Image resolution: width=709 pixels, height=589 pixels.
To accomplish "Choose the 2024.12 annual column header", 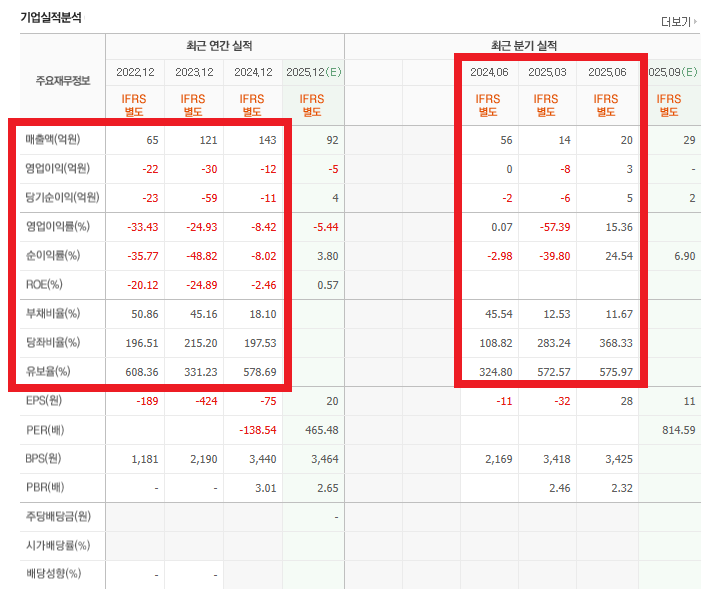I will tap(253, 72).
